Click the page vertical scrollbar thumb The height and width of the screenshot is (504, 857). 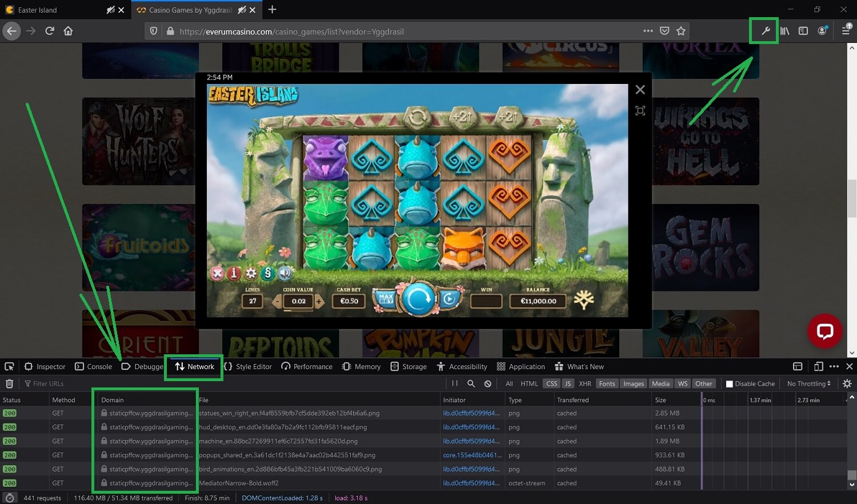[x=852, y=198]
